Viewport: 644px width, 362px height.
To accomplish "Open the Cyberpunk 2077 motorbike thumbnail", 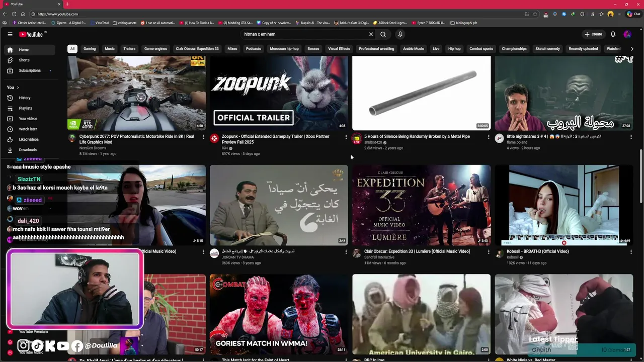I will coord(136,93).
